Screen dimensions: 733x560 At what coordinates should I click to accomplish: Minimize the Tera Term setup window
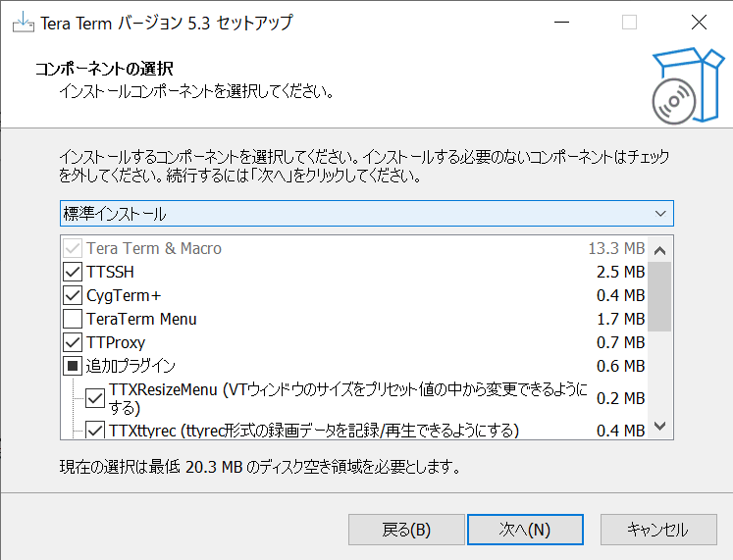(x=561, y=23)
